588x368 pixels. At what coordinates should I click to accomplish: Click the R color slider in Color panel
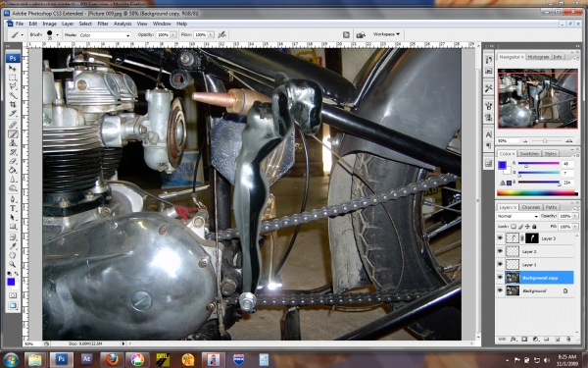[538, 164]
